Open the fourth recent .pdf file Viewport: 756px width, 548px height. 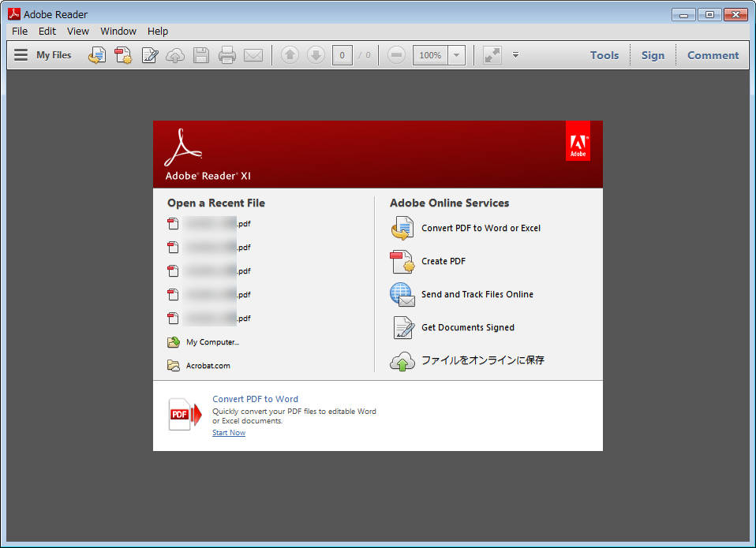209,295
